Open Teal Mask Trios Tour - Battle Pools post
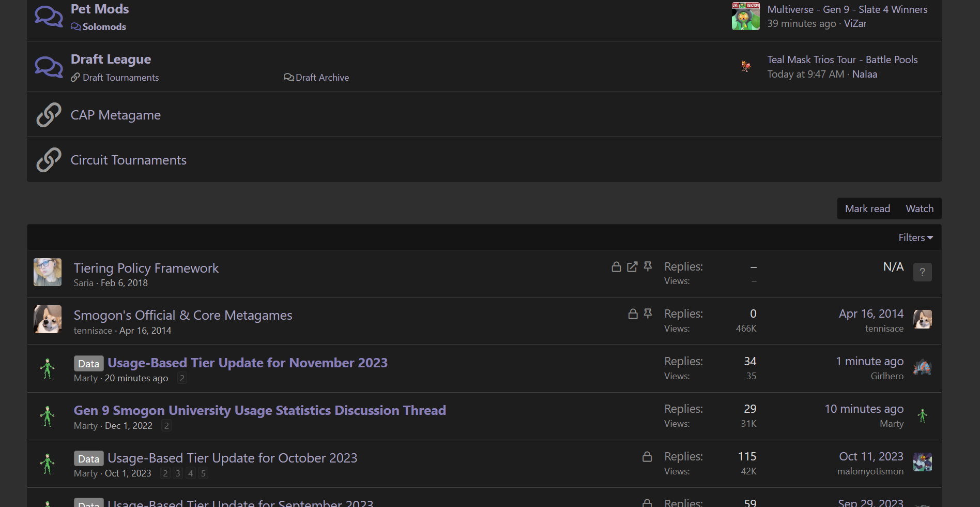 (843, 59)
